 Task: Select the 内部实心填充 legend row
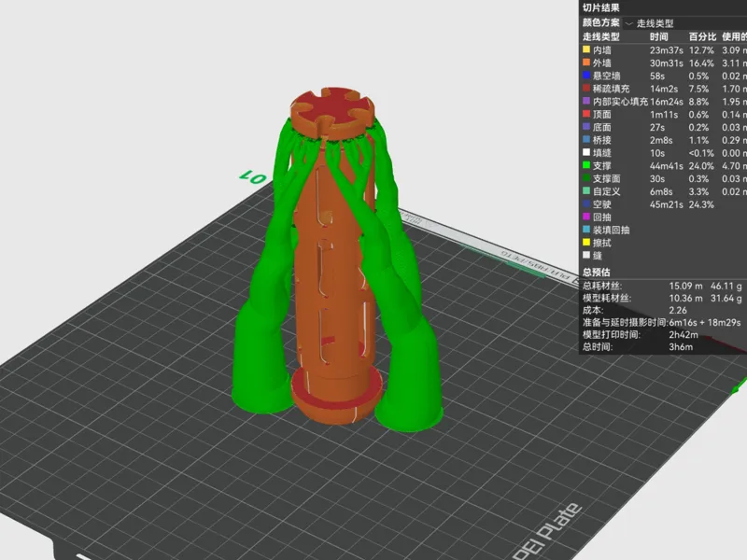tap(663, 102)
